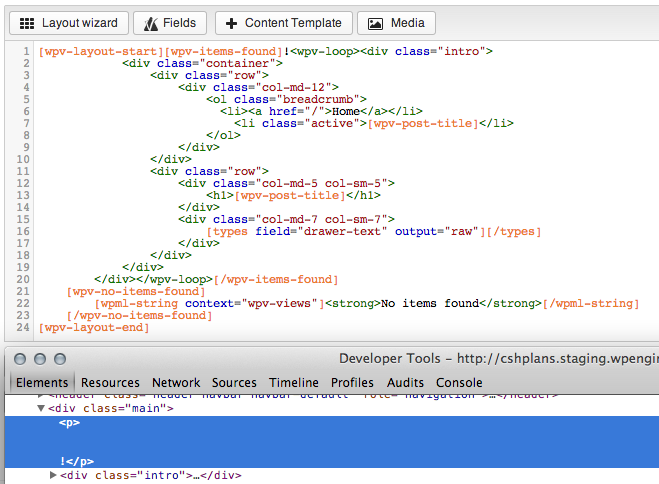Open the Audits tab
This screenshot has width=659, height=484.
click(405, 382)
